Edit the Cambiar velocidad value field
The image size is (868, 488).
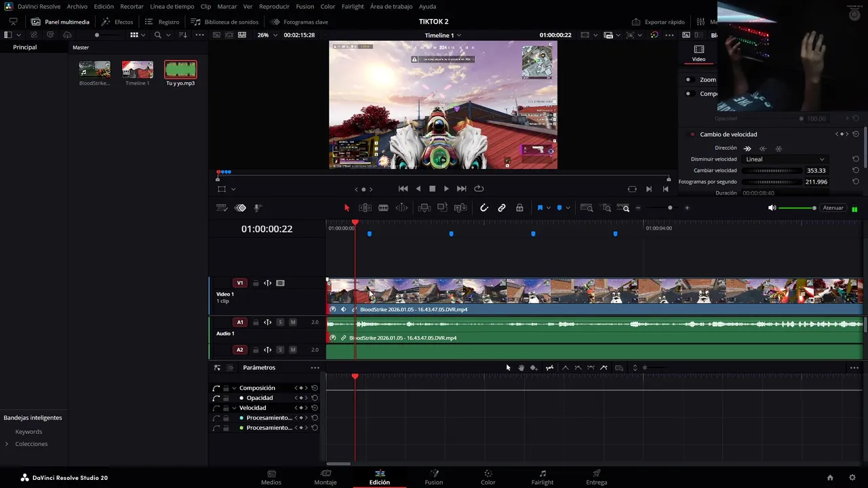[816, 171]
